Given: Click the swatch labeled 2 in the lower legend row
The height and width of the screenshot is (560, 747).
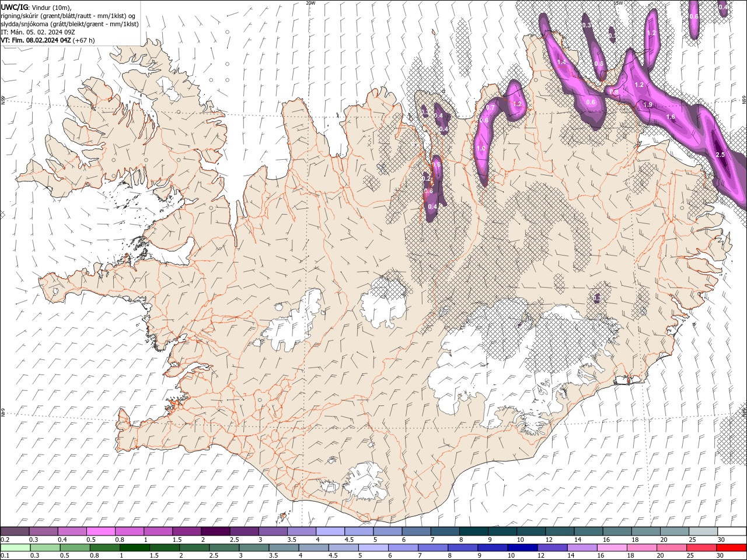Looking at the screenshot, I should 194,548.
